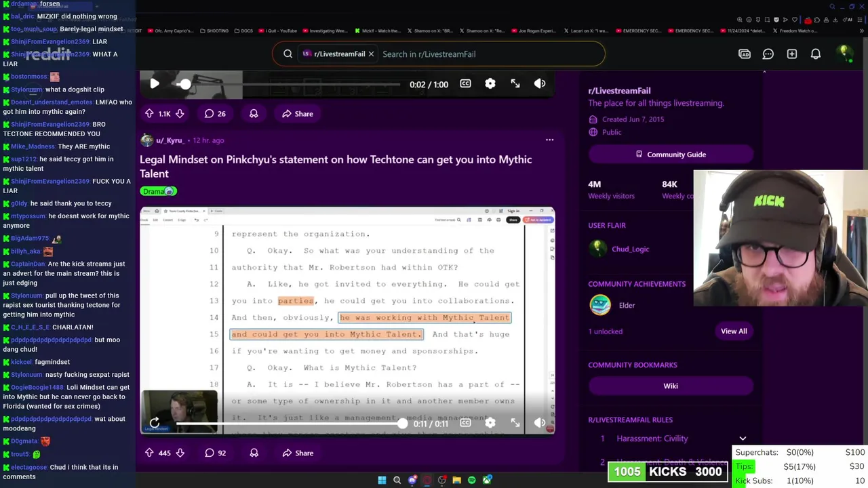The image size is (868, 488).
Task: Award the Legal Mindset post
Action: coord(254,453)
